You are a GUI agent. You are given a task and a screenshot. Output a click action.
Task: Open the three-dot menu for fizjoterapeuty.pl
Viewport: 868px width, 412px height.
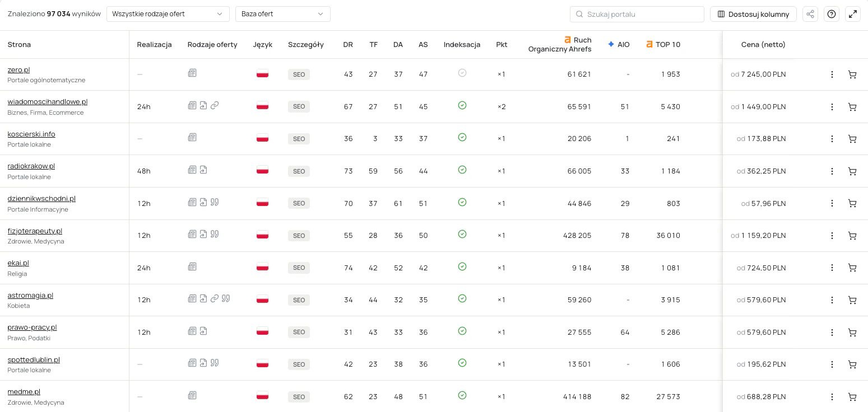click(832, 236)
